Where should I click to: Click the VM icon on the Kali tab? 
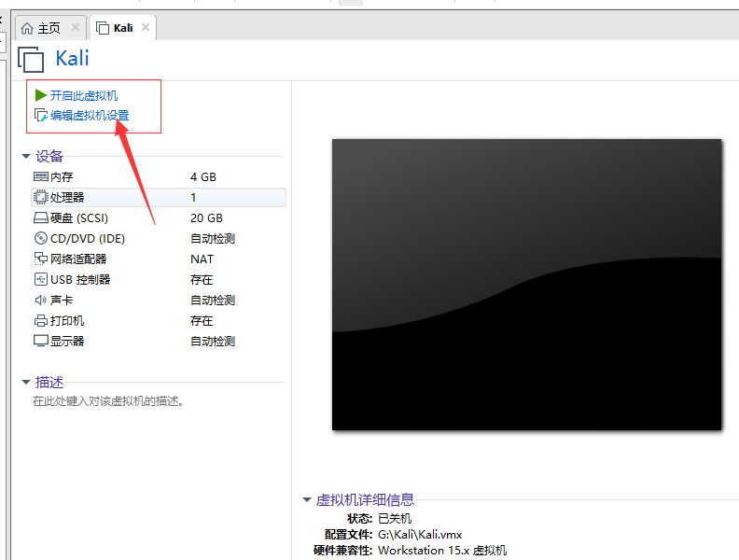pos(103,28)
